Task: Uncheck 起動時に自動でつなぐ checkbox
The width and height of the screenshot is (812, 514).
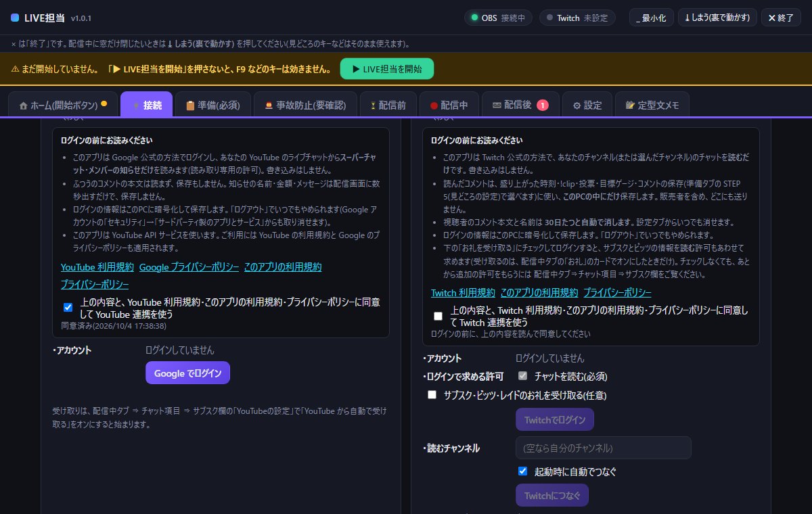Action: (x=522, y=471)
